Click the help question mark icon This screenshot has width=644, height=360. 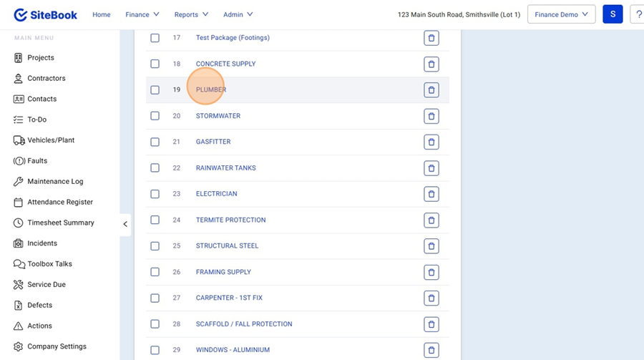coord(638,14)
